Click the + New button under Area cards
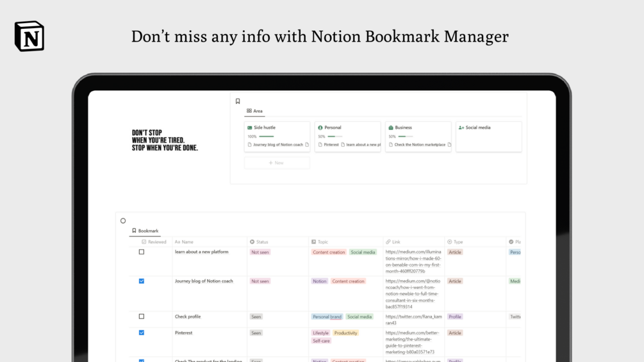644x362 pixels. coord(277,163)
